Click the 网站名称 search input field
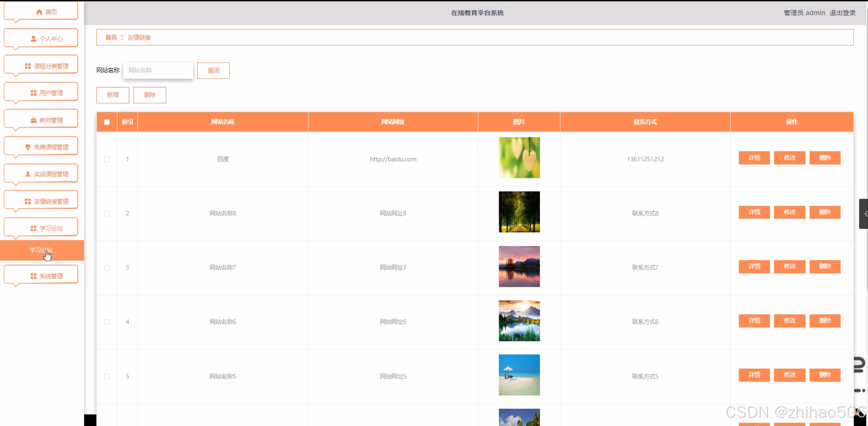Image resolution: width=868 pixels, height=426 pixels. tap(158, 70)
